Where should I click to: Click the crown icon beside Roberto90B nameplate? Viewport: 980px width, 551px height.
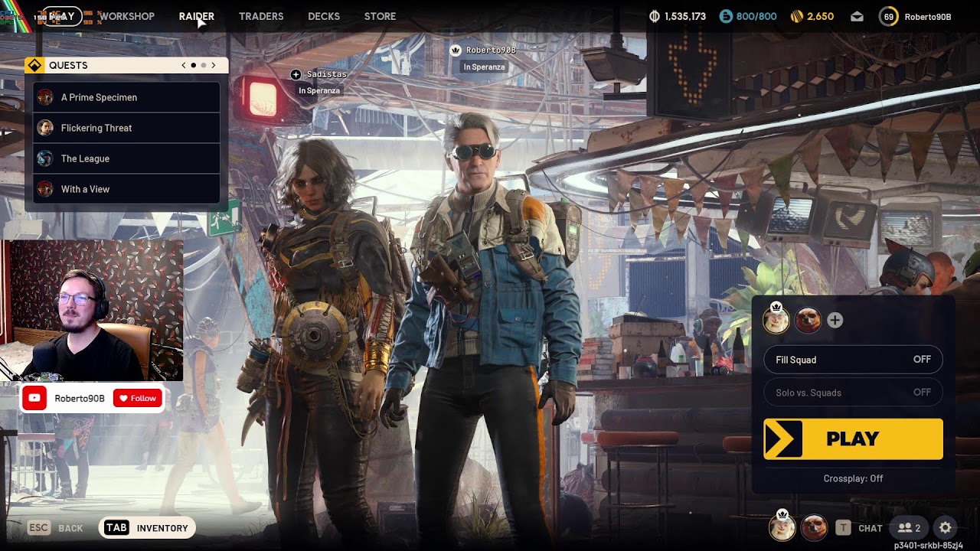(456, 50)
